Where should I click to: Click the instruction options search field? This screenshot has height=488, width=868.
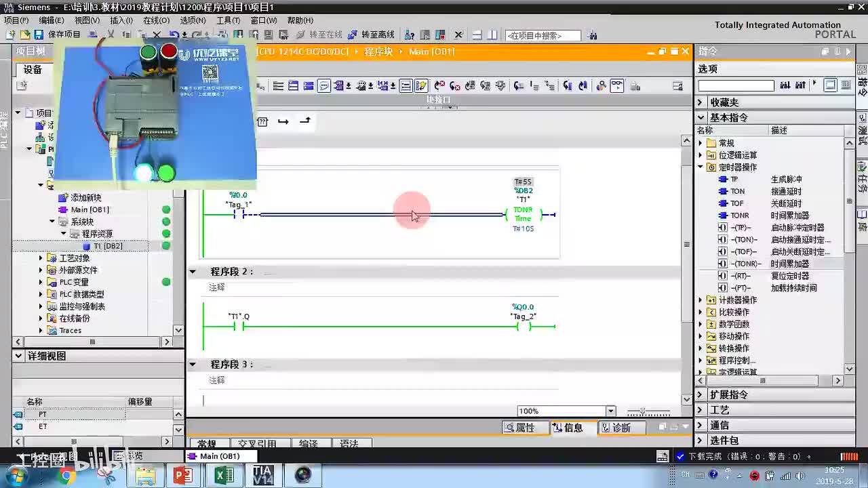click(736, 85)
